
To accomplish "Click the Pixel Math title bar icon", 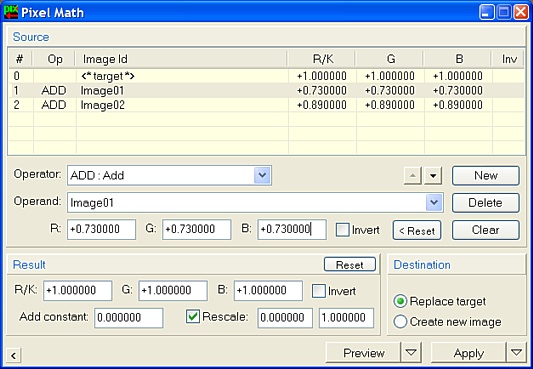I will coord(11,12).
